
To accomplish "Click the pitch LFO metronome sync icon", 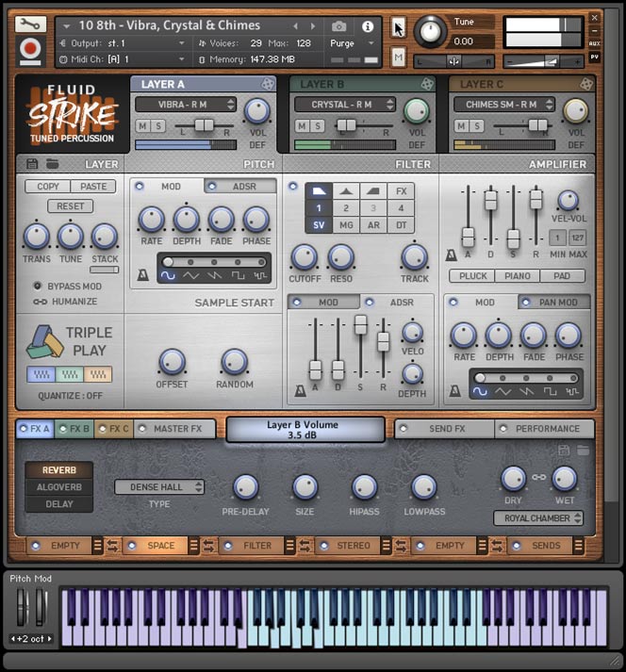I will 142,275.
